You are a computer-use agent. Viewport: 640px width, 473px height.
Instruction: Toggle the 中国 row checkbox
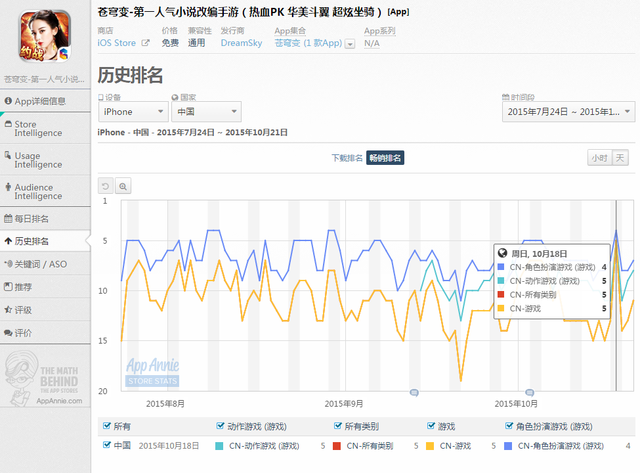click(x=107, y=445)
